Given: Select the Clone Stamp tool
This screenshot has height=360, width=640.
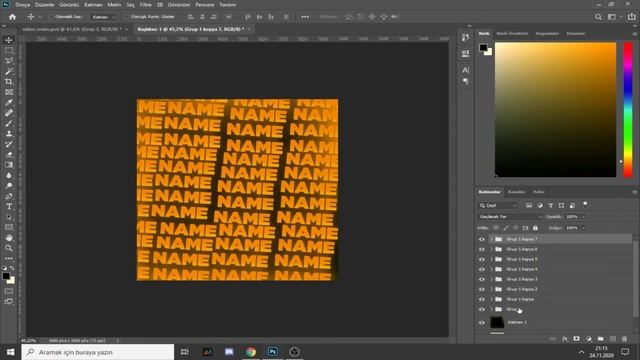Looking at the screenshot, I should 9,134.
